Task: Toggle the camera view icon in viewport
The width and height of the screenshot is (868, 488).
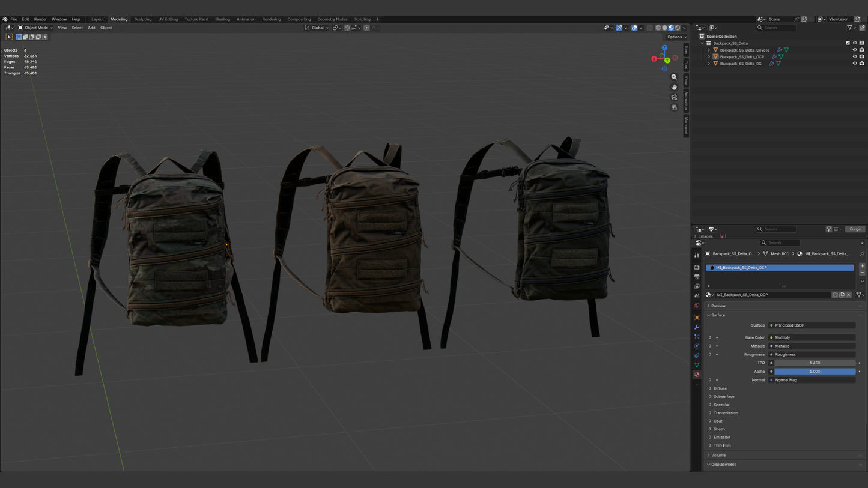Action: [674, 97]
